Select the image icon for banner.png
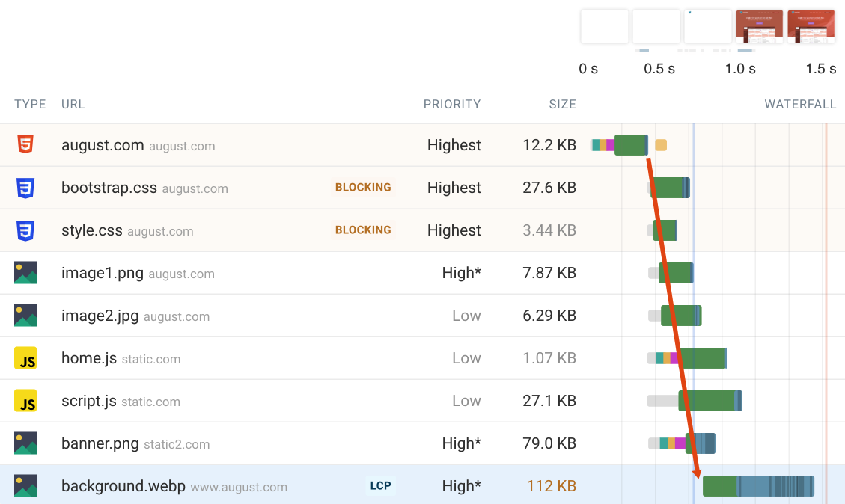 (25, 443)
